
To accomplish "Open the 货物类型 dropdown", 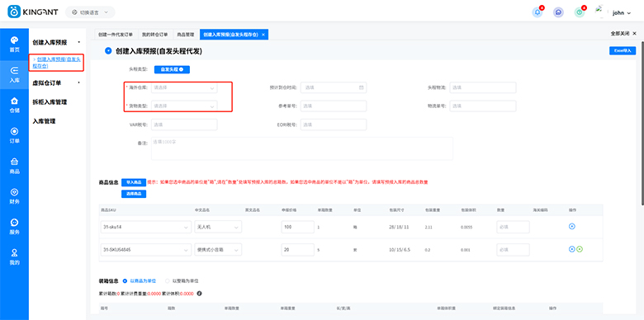I will [184, 106].
